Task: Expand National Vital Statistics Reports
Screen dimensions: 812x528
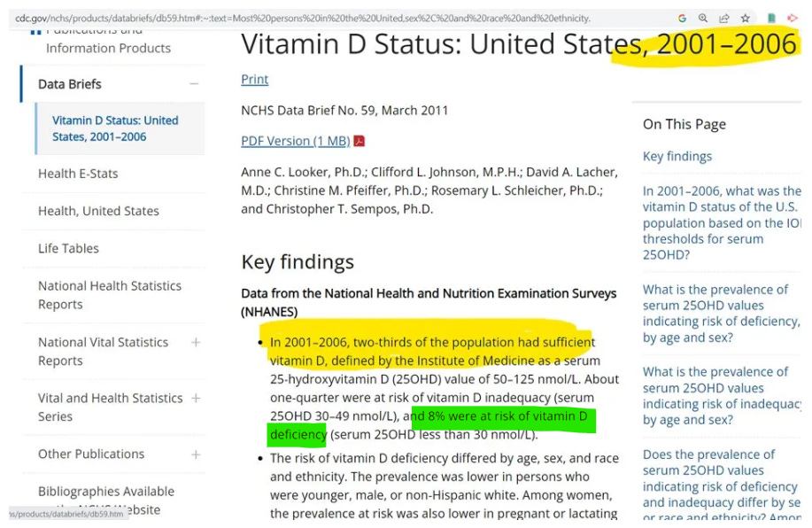Action: pos(196,342)
